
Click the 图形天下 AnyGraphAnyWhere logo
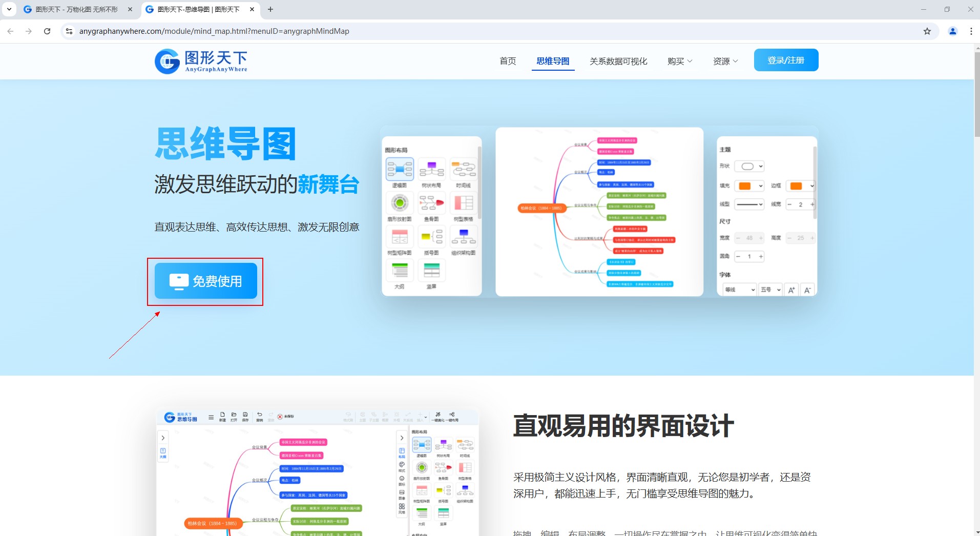click(x=201, y=61)
